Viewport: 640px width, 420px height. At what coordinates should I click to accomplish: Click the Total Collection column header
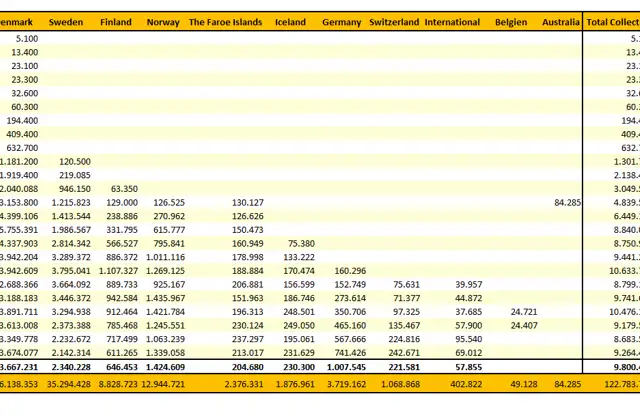[613, 22]
